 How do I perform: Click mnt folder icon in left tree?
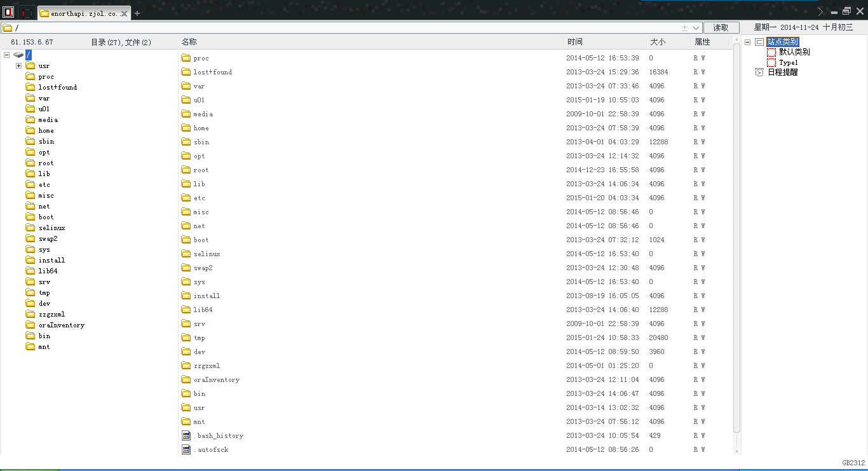click(31, 346)
